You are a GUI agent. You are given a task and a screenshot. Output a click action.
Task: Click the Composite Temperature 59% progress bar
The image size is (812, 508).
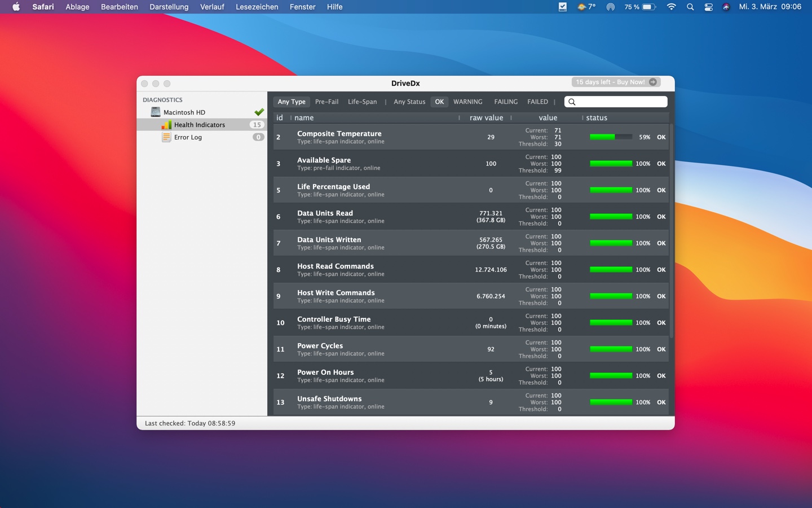tap(611, 137)
